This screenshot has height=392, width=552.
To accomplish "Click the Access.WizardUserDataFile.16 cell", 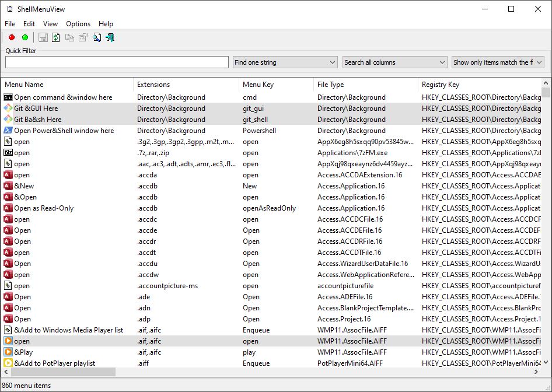I will pyautogui.click(x=362, y=264).
